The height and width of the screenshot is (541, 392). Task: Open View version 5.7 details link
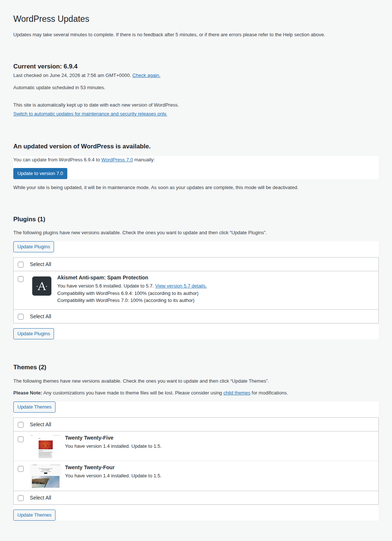tap(181, 286)
